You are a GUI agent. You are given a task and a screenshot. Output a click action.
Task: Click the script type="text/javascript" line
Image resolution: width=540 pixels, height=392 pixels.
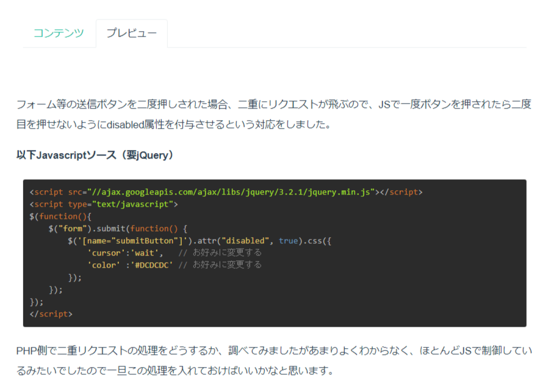tap(104, 204)
